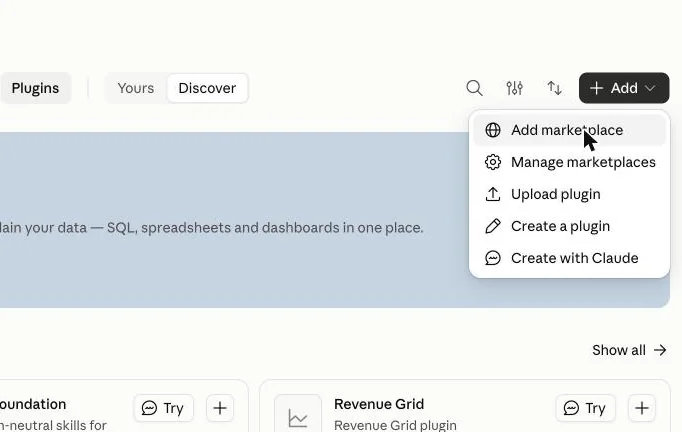682x432 pixels.
Task: Click the Show all link
Action: click(x=629, y=350)
